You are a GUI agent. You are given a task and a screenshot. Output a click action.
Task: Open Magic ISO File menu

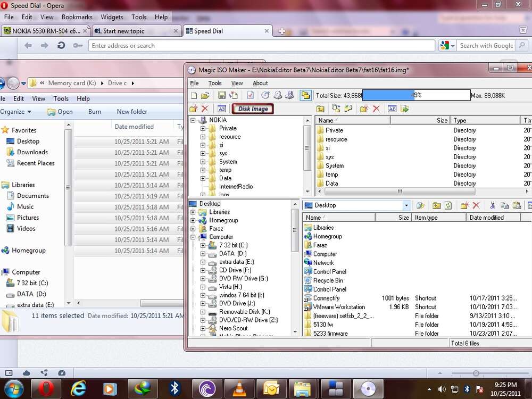[x=194, y=83]
